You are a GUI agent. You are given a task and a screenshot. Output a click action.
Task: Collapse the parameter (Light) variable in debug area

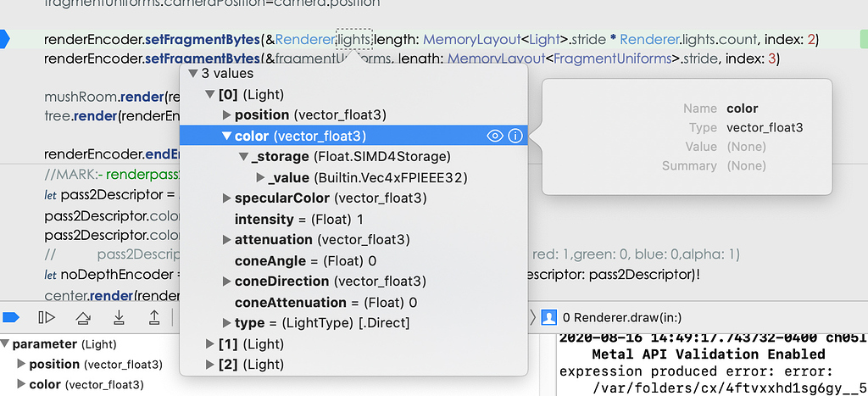point(5,344)
